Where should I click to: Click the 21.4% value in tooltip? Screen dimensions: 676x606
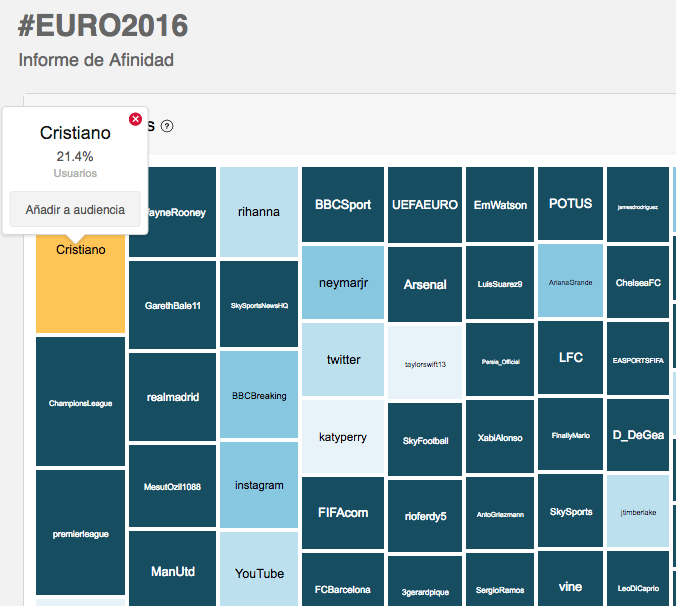point(75,156)
